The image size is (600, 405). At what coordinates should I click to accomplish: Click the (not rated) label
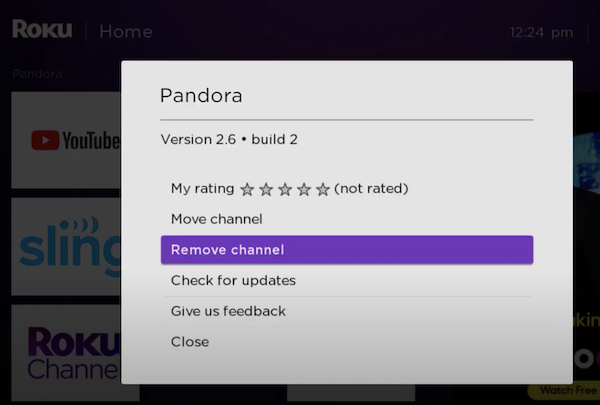coord(371,188)
